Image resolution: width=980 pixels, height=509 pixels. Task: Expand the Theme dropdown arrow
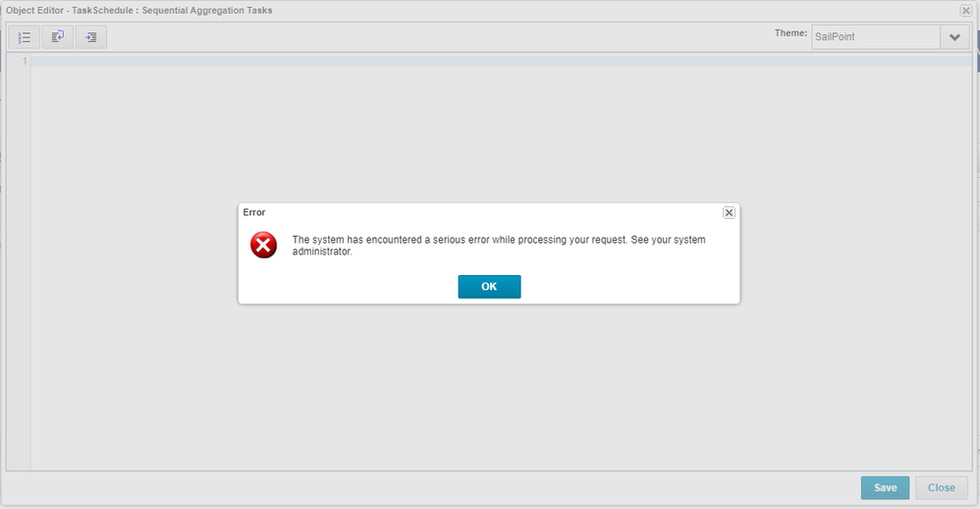coord(953,37)
